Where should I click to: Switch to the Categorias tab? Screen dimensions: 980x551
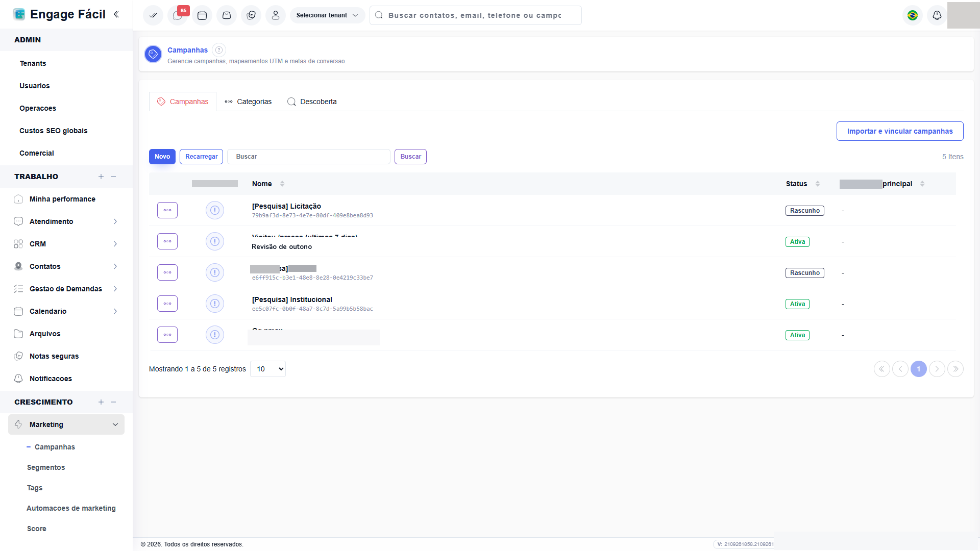click(x=248, y=102)
